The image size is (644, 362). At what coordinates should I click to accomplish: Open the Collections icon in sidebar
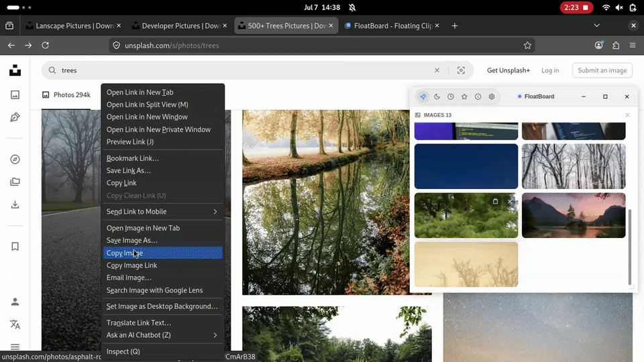click(x=15, y=182)
